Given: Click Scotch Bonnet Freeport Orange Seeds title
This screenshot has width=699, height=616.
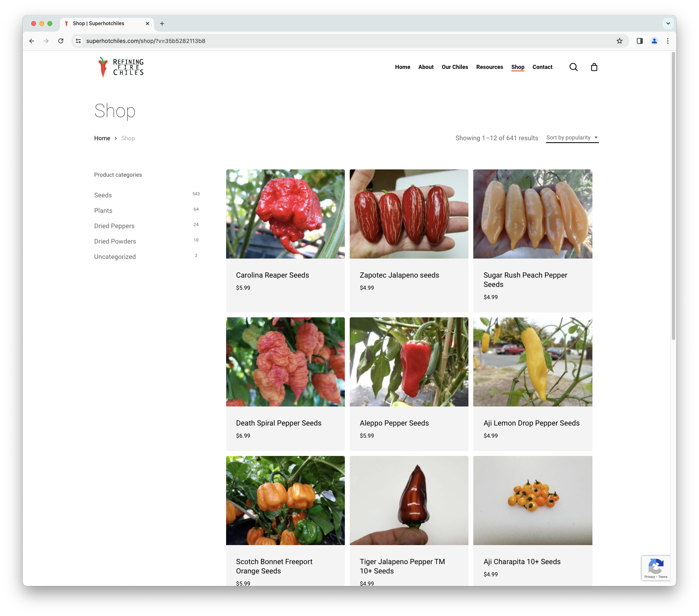Looking at the screenshot, I should coord(274,567).
